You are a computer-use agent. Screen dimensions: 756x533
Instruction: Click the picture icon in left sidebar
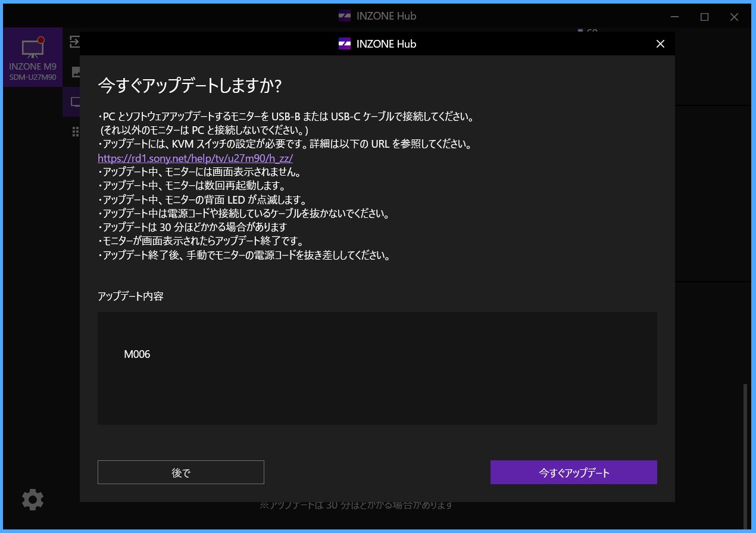coord(76,71)
